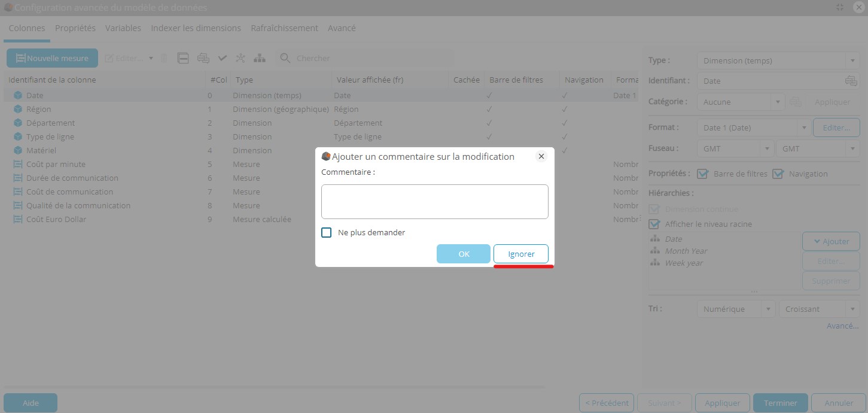Click the cube icon next to Région

[18, 109]
